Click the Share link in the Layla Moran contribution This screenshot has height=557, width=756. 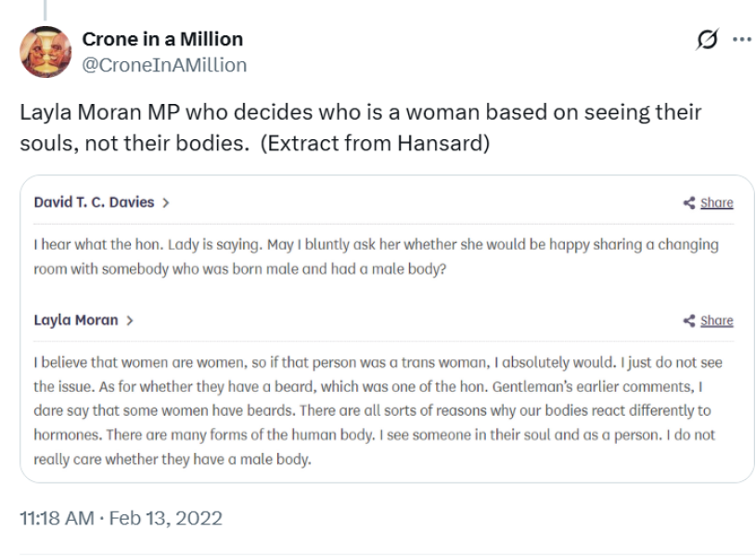(x=717, y=321)
